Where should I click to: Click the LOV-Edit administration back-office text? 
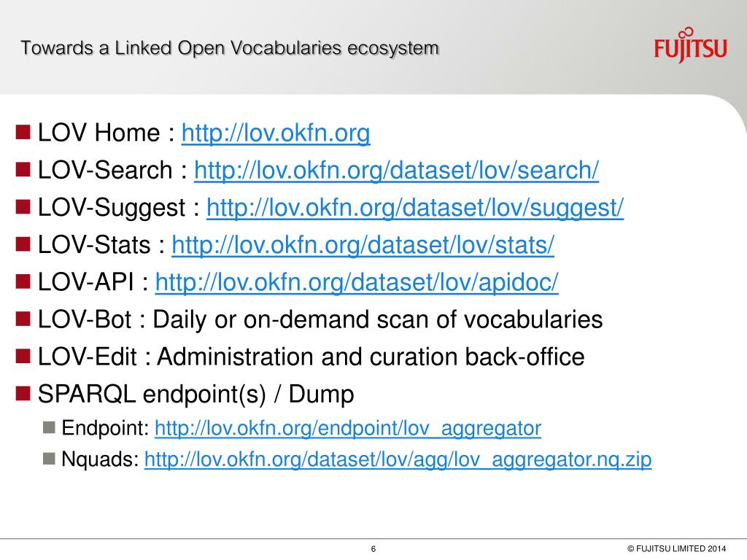coord(371,357)
